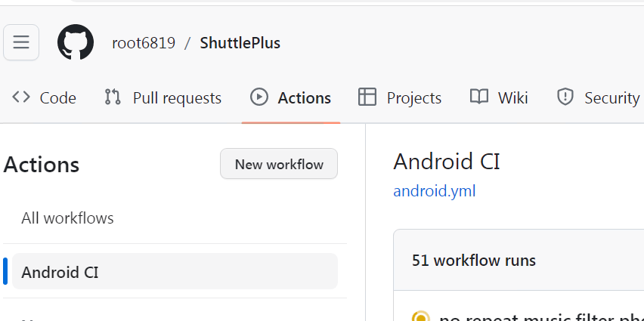Click the Actions play-circle icon
644x321 pixels.
pyautogui.click(x=259, y=97)
